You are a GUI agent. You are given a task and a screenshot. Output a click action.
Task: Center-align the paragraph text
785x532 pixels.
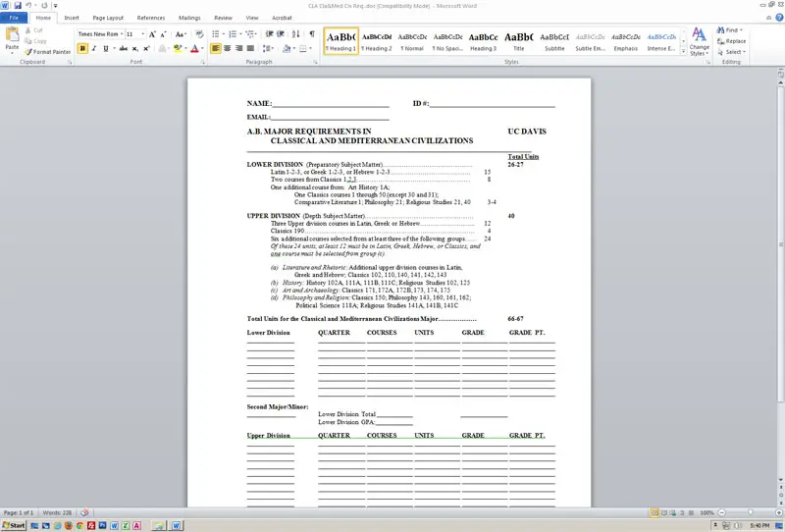(x=228, y=49)
